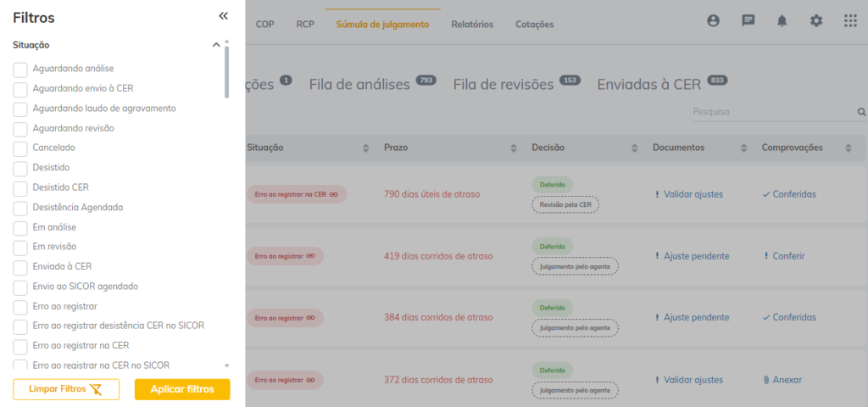Click the filter list scrollbar

[x=226, y=72]
